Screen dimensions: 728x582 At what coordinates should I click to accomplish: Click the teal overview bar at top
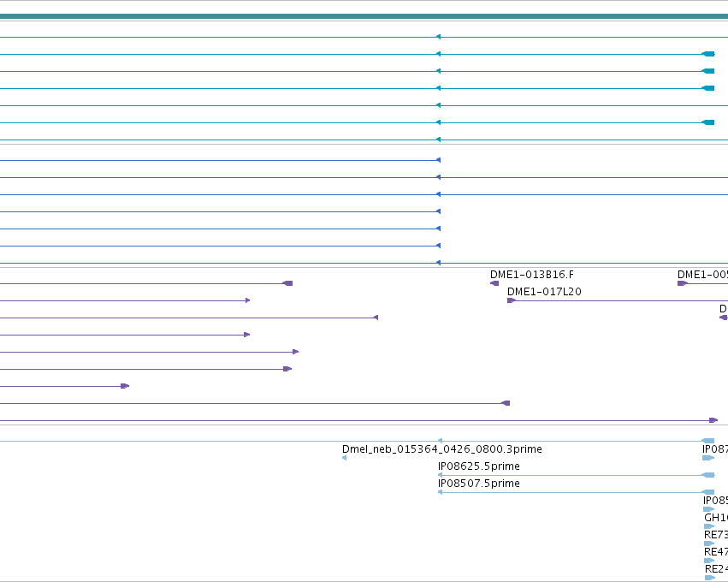[x=364, y=17]
